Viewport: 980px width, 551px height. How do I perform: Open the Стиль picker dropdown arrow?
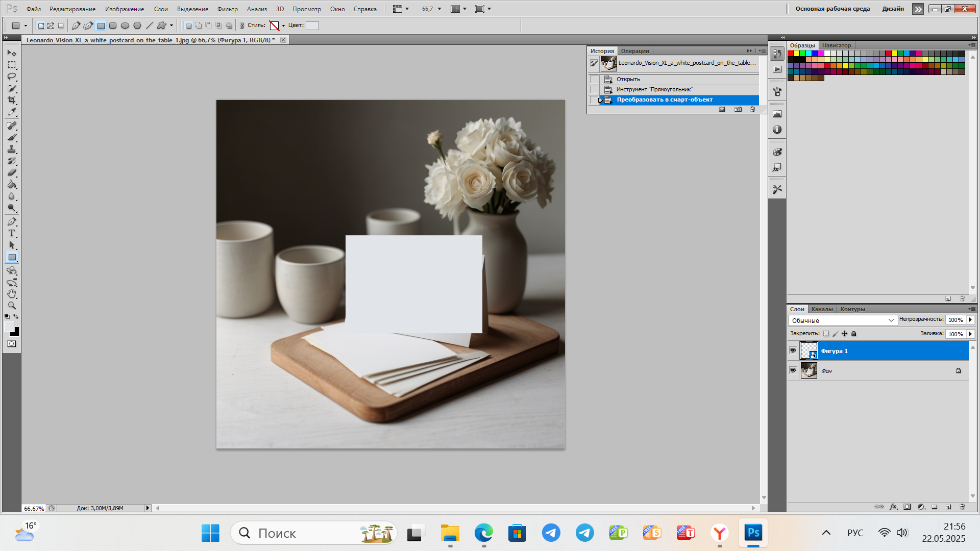click(x=283, y=26)
